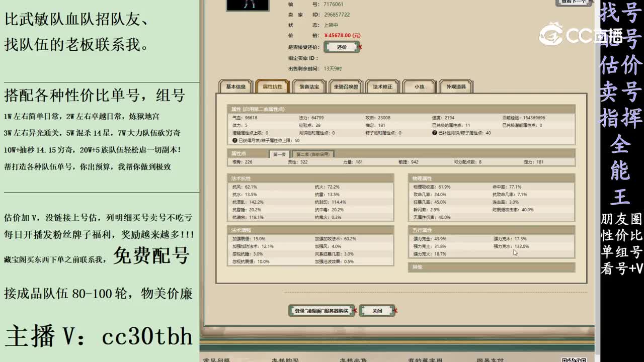Click the character thumbnail image at top
The width and height of the screenshot is (644, 362).
248,5
